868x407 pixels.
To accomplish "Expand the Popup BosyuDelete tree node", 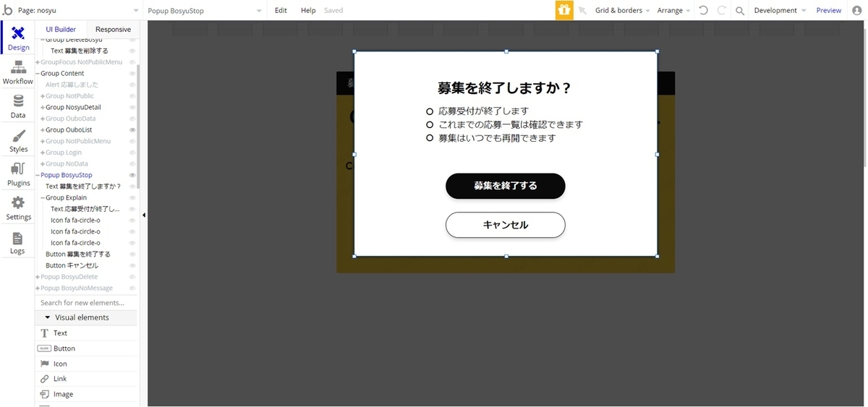I will pos(38,277).
